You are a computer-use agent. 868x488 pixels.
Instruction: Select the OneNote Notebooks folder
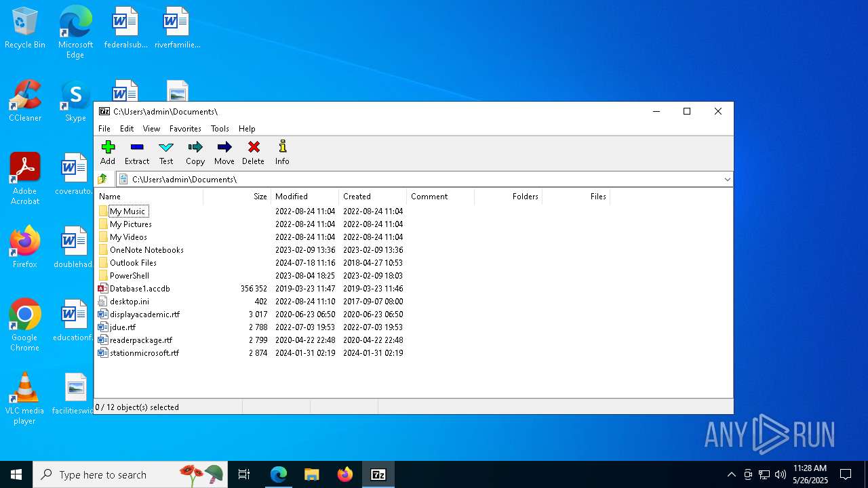(146, 250)
